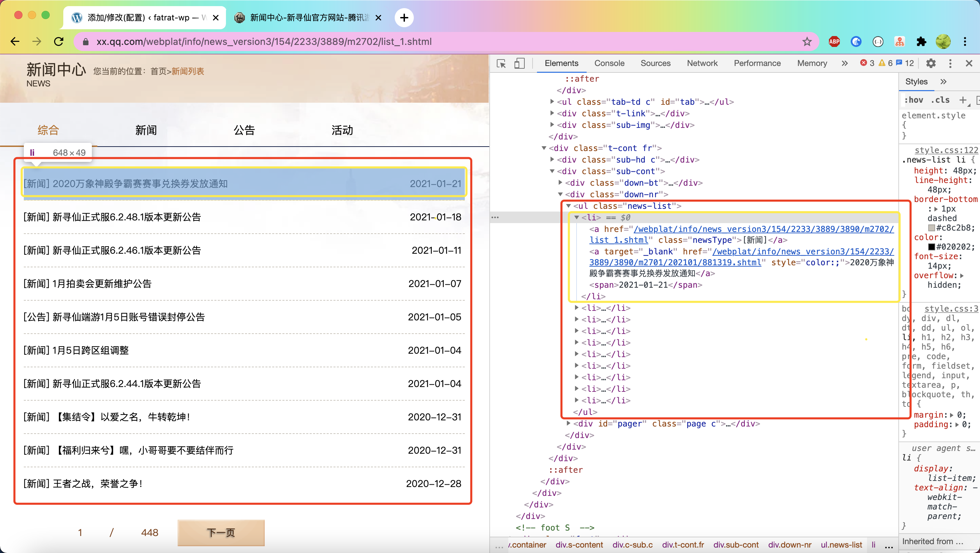
Task: Switch to the Network tab
Action: pos(702,63)
